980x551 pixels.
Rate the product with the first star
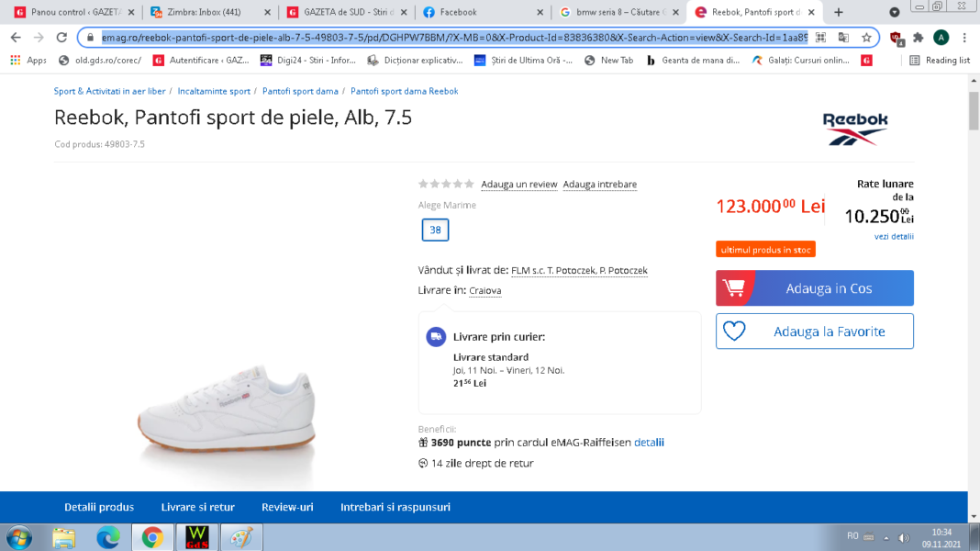click(x=421, y=183)
